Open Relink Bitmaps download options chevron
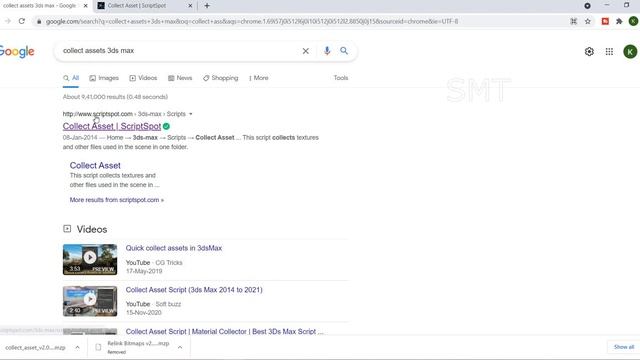Screen dimensions: 640x360 [180, 347]
